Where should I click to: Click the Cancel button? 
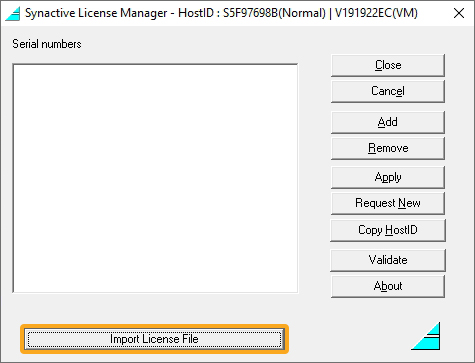(x=388, y=91)
